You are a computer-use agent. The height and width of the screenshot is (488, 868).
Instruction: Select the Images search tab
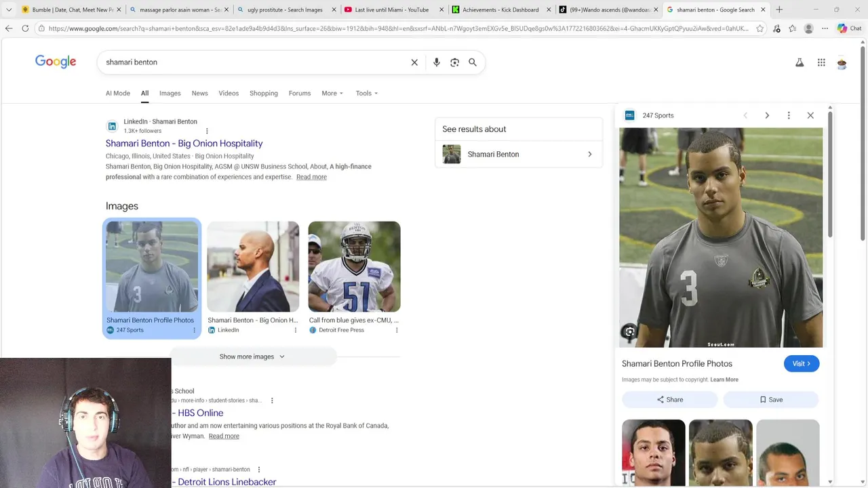pos(170,94)
